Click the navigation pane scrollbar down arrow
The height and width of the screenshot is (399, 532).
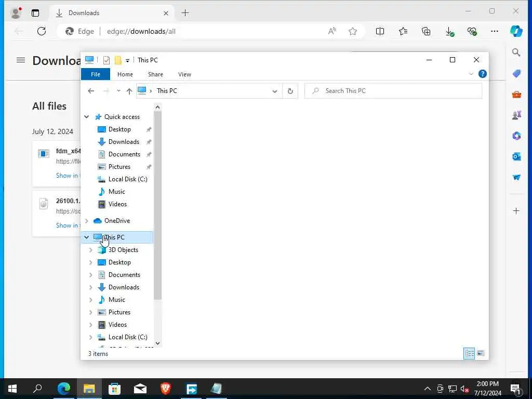[157, 343]
